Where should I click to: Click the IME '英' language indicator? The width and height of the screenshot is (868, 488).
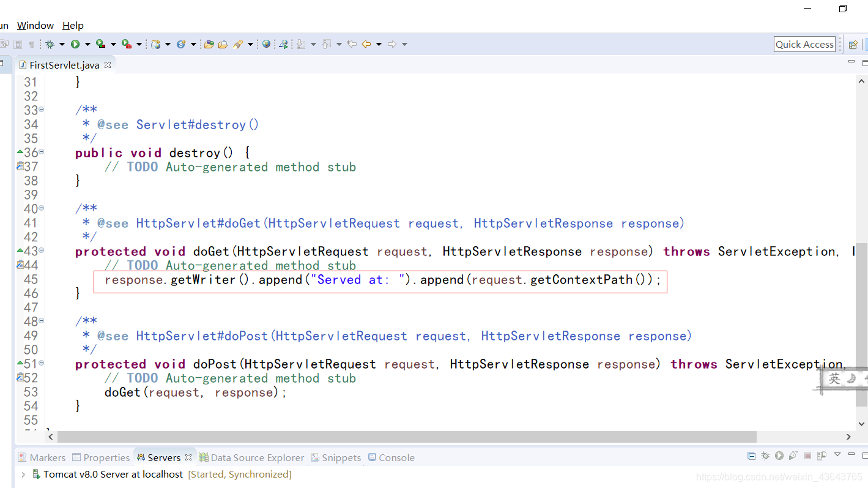point(834,378)
